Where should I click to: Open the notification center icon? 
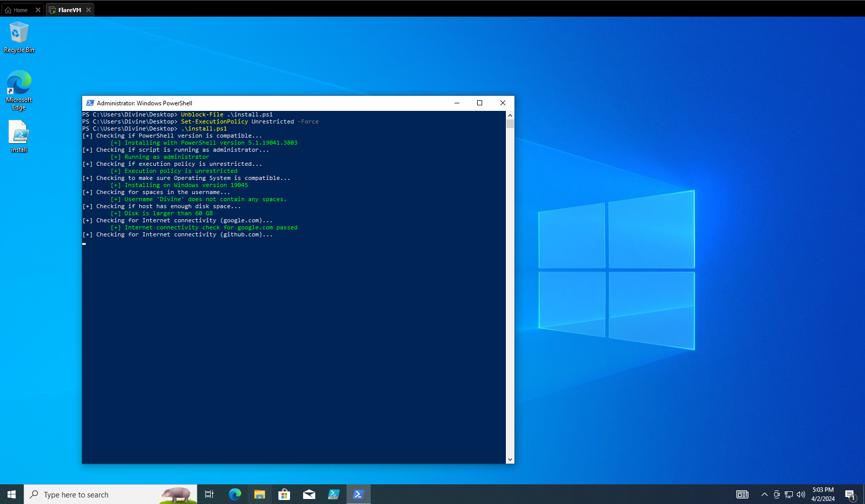(850, 494)
